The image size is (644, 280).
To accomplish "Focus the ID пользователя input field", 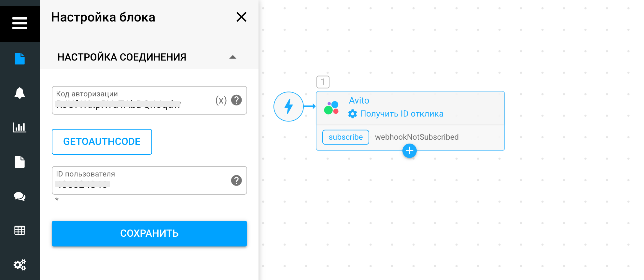I will pos(140,184).
